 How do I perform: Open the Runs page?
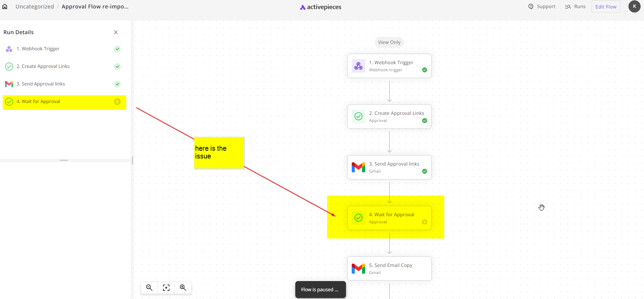[575, 6]
